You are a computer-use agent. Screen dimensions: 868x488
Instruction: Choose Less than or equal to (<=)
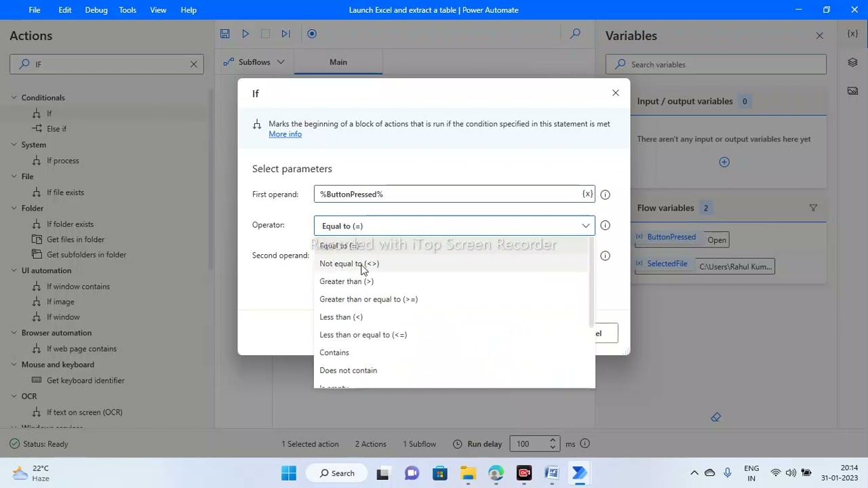tap(452, 335)
